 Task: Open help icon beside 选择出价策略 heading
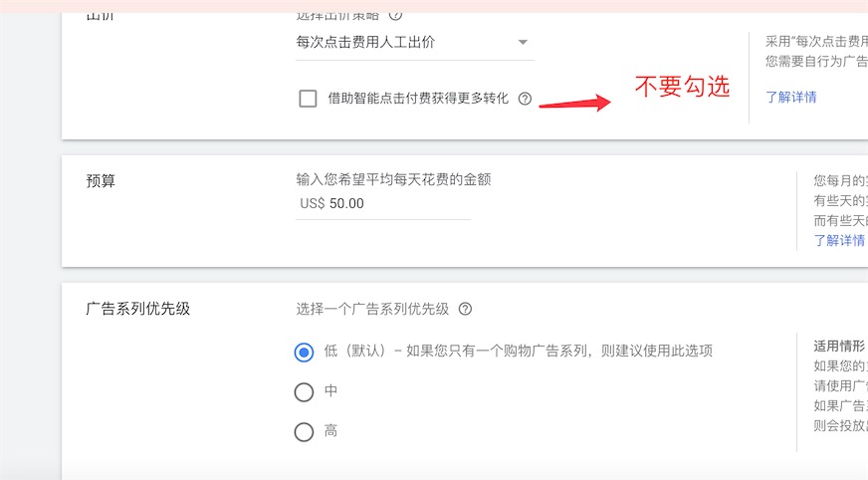pos(395,16)
